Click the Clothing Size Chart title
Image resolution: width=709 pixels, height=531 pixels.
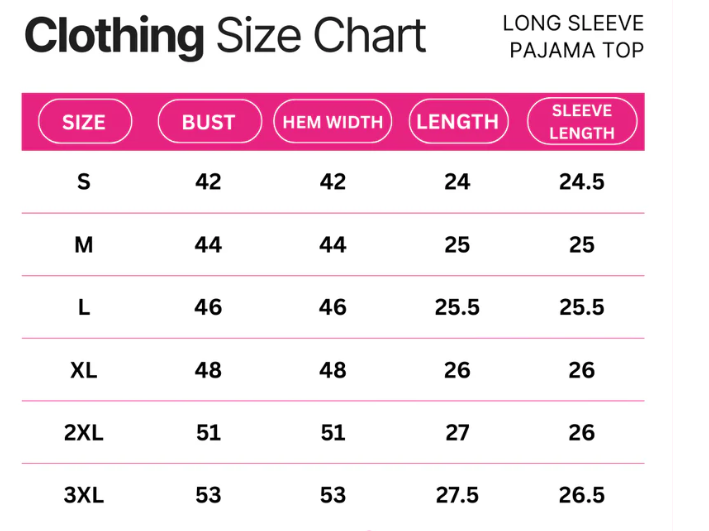tap(225, 37)
